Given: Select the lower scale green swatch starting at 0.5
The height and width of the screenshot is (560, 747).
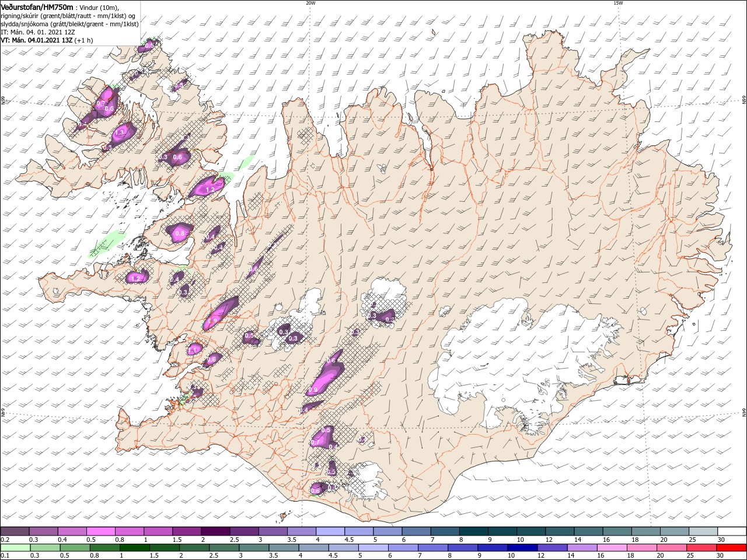Looking at the screenshot, I should tap(75, 548).
